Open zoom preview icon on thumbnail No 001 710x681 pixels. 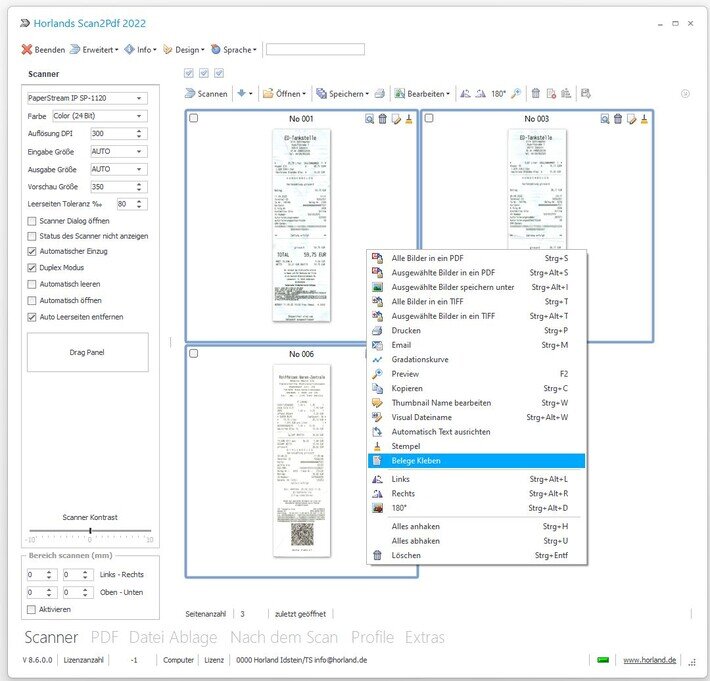pos(369,119)
